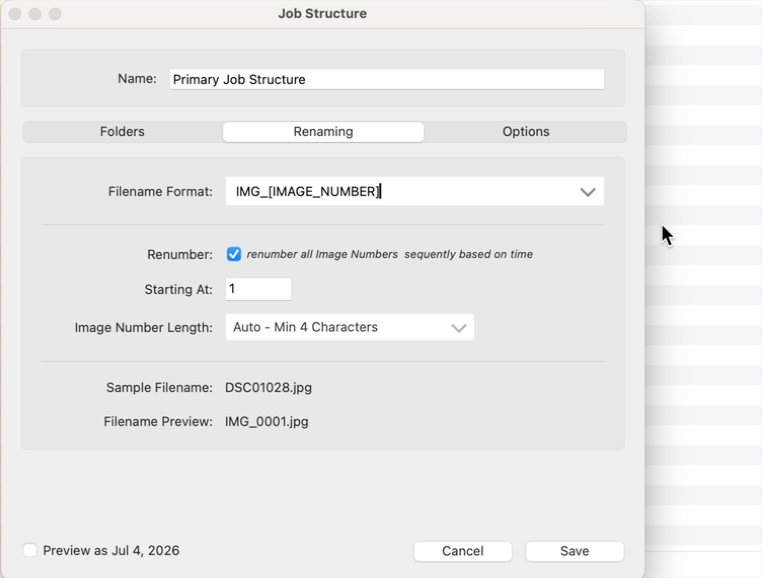Switch to the Folders tab
Screen dimensions: 762x578
click(x=122, y=132)
